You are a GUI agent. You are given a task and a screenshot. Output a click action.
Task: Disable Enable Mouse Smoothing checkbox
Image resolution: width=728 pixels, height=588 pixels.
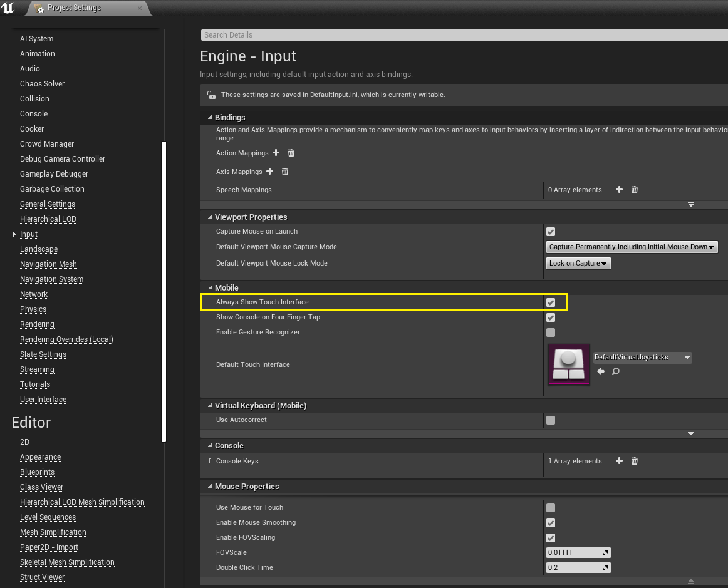pos(551,523)
